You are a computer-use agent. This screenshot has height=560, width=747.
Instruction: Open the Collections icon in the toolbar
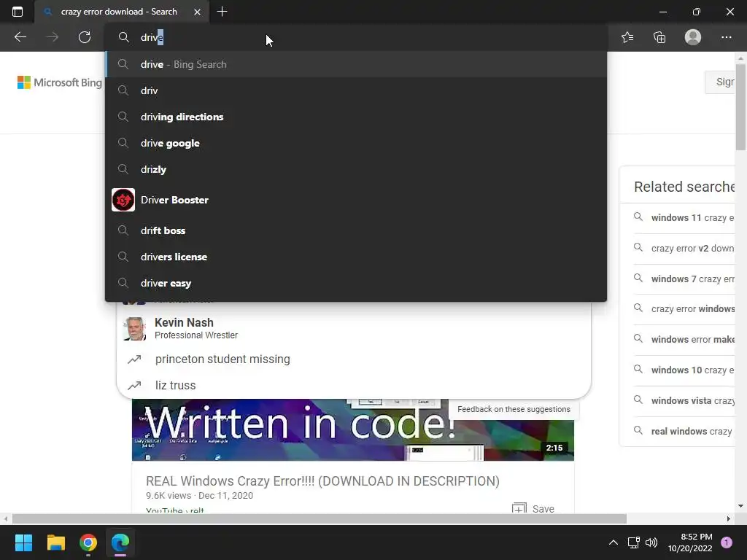(659, 37)
